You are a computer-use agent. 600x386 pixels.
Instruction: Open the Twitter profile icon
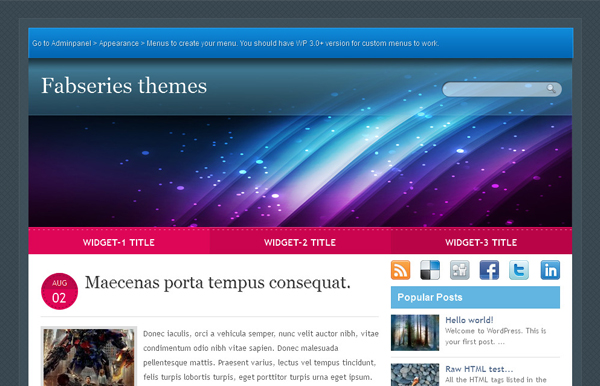519,270
